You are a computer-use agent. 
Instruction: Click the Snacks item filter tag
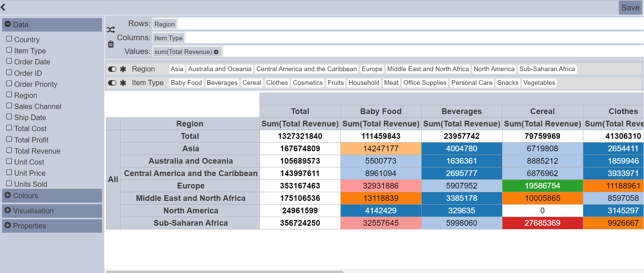[x=508, y=83]
